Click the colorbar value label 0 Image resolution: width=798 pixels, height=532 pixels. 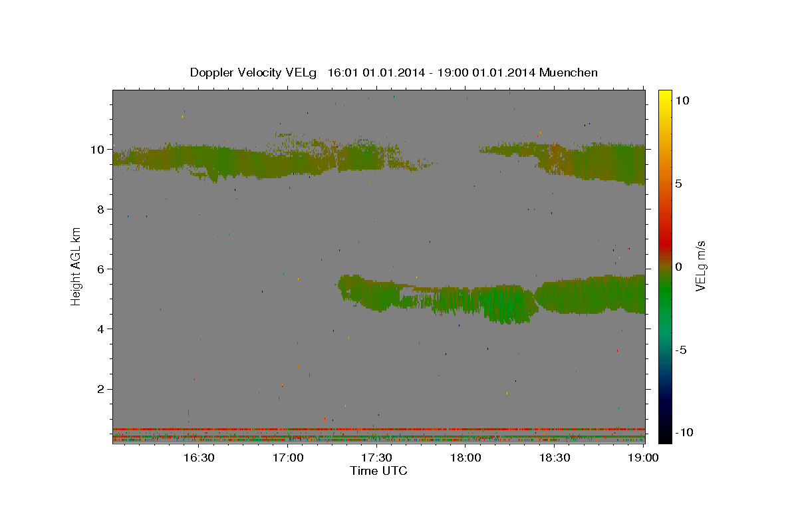coord(678,267)
